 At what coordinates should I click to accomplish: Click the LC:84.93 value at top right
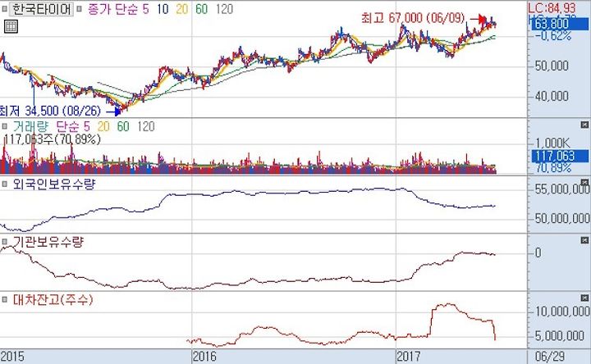(552, 7)
